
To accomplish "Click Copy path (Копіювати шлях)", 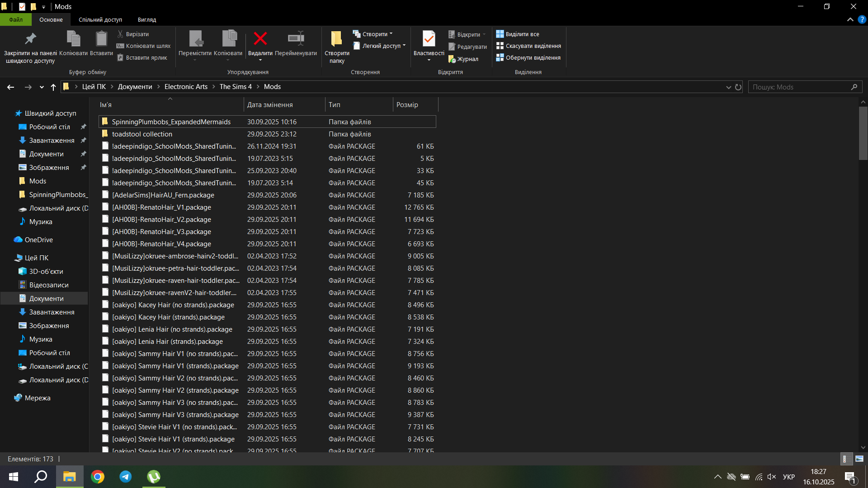I will point(143,46).
